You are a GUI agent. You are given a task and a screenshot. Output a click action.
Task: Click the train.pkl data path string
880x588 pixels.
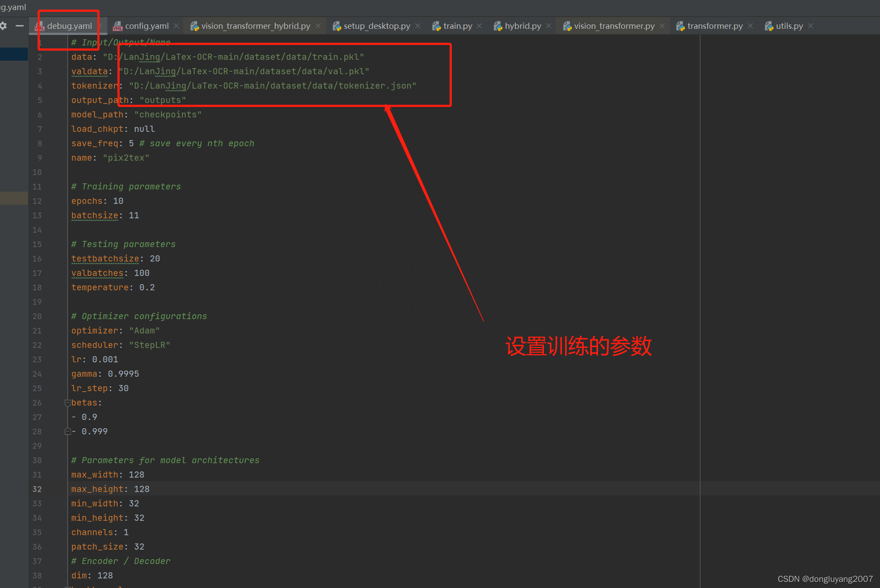(x=234, y=57)
